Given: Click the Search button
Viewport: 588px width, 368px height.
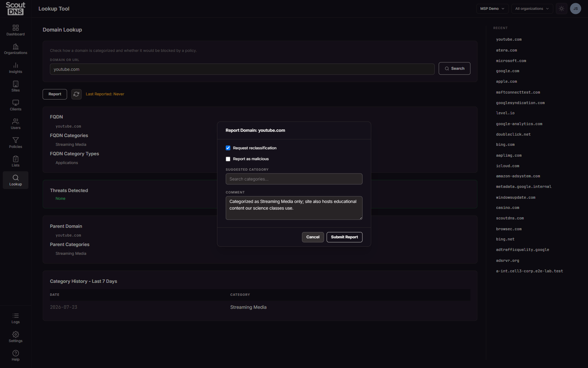Looking at the screenshot, I should 454,68.
